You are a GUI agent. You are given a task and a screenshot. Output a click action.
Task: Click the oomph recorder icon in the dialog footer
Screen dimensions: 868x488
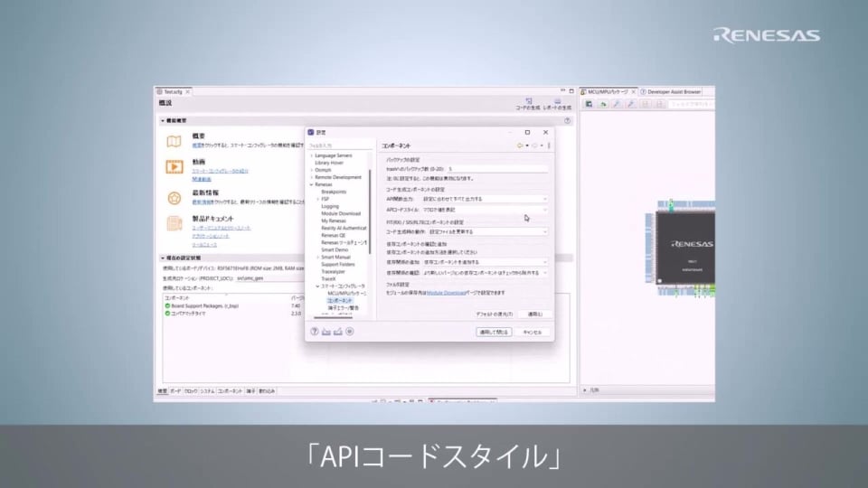[x=350, y=332]
